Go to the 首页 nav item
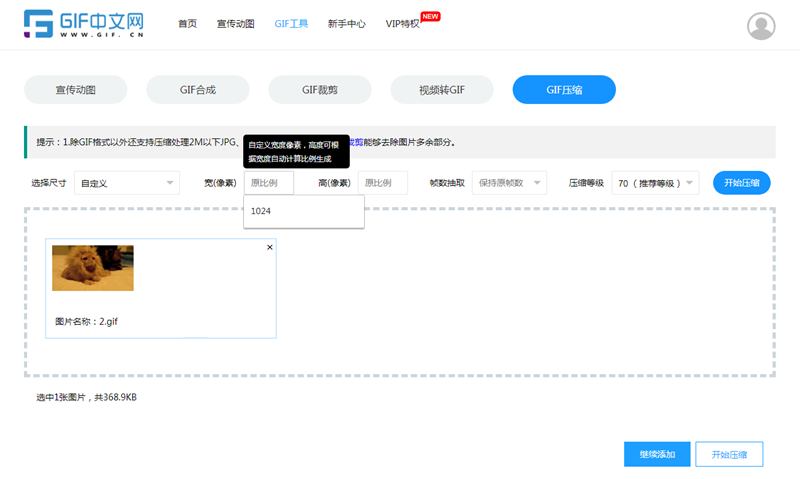This screenshot has width=800, height=479. tap(187, 24)
